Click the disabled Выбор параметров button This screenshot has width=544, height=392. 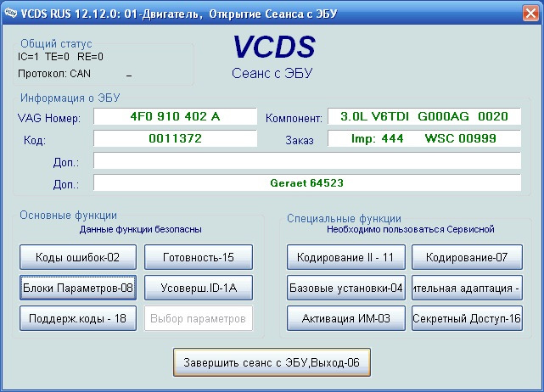pyautogui.click(x=199, y=318)
